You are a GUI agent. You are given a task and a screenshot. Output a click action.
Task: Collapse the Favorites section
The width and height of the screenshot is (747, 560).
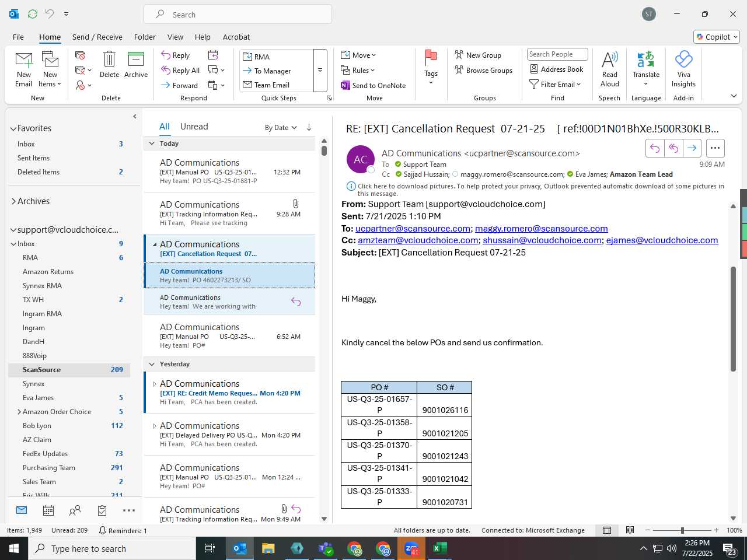coord(13,129)
